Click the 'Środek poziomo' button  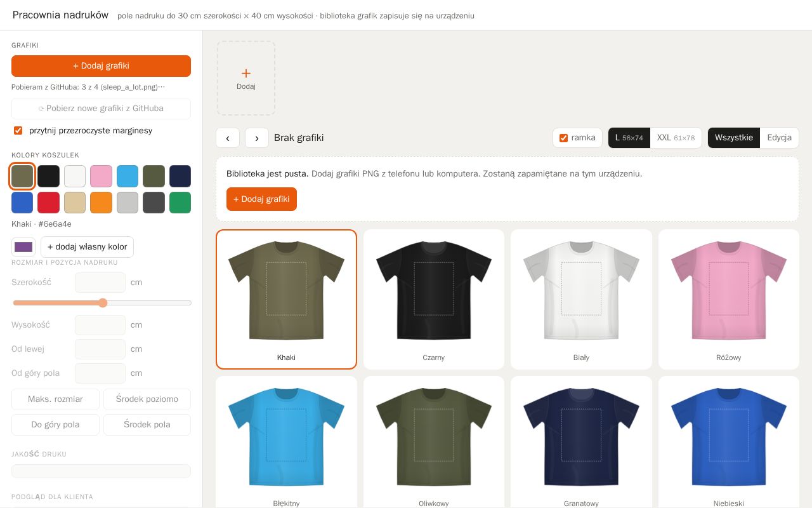147,399
